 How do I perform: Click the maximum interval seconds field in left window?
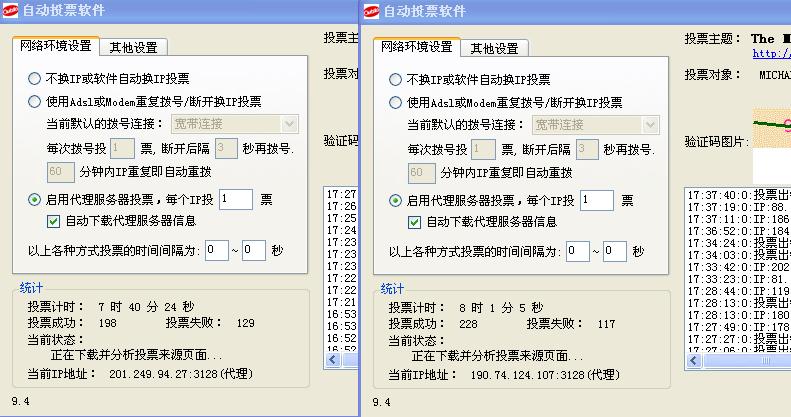point(253,251)
